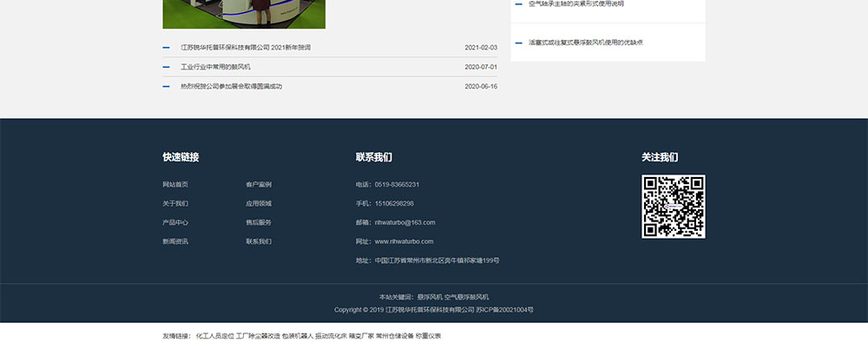Open the exhibition booth photo thumbnail
Screen dimensions: 868x349
click(x=244, y=14)
